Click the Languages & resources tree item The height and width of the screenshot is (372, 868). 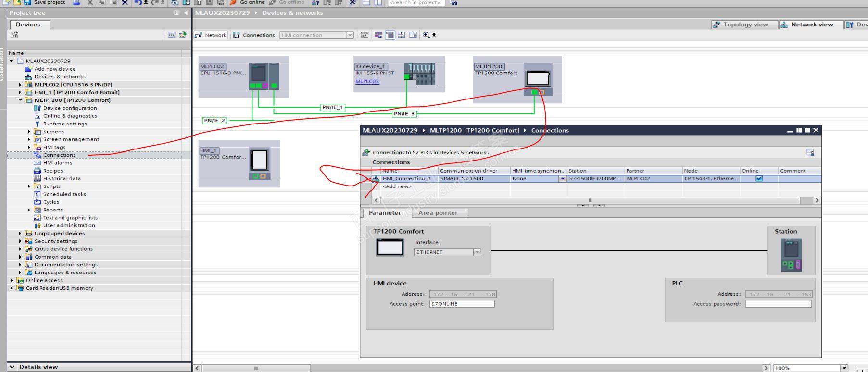click(x=65, y=273)
